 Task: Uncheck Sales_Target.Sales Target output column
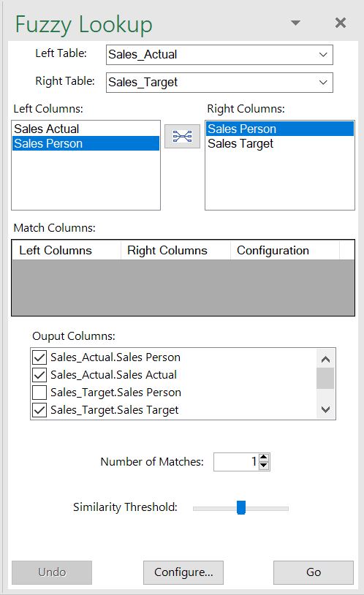point(39,410)
